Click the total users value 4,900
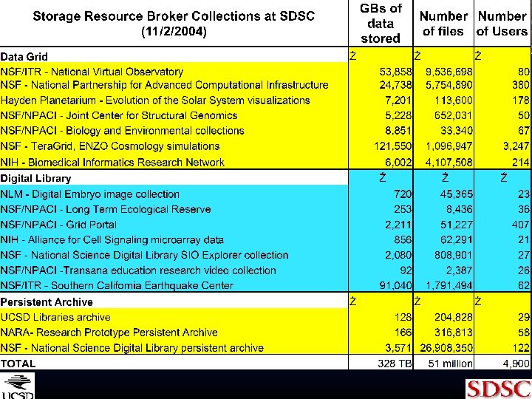Screen dimensions: 532x399 tap(516, 364)
